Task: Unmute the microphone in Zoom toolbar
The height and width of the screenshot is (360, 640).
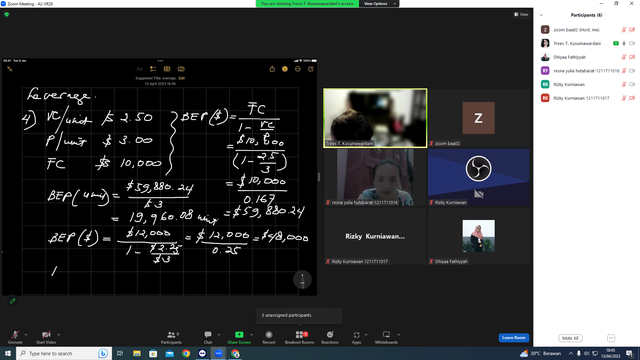Action: [x=15, y=337]
